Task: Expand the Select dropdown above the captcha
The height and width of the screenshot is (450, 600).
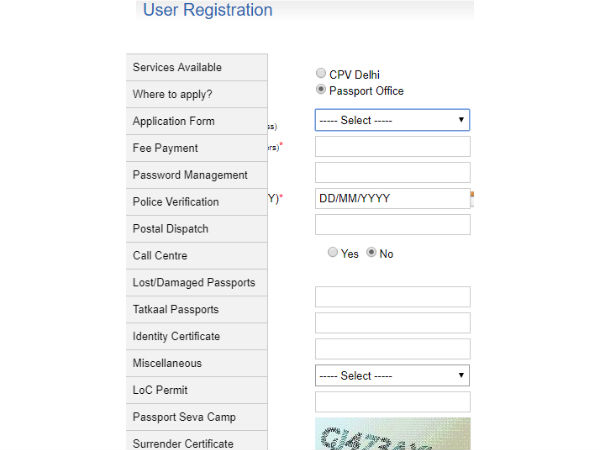Action: coord(392,376)
